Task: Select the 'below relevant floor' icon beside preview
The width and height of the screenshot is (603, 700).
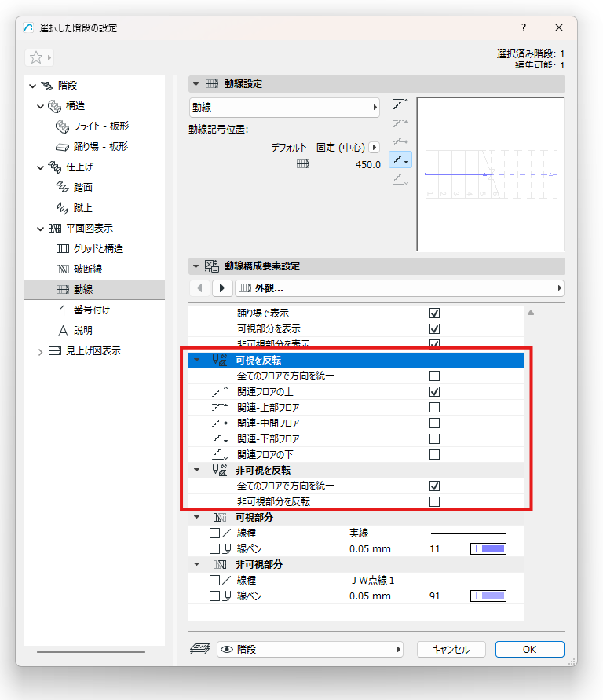Action: pos(400,179)
